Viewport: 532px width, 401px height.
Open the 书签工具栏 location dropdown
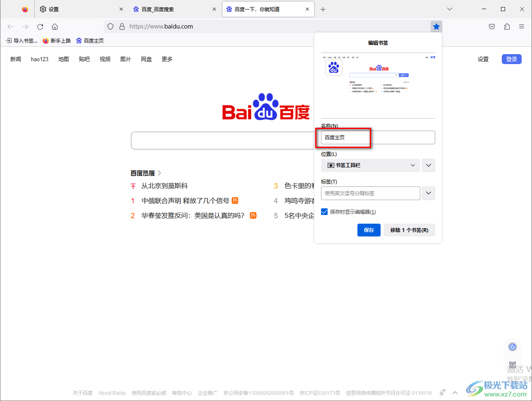[371, 165]
